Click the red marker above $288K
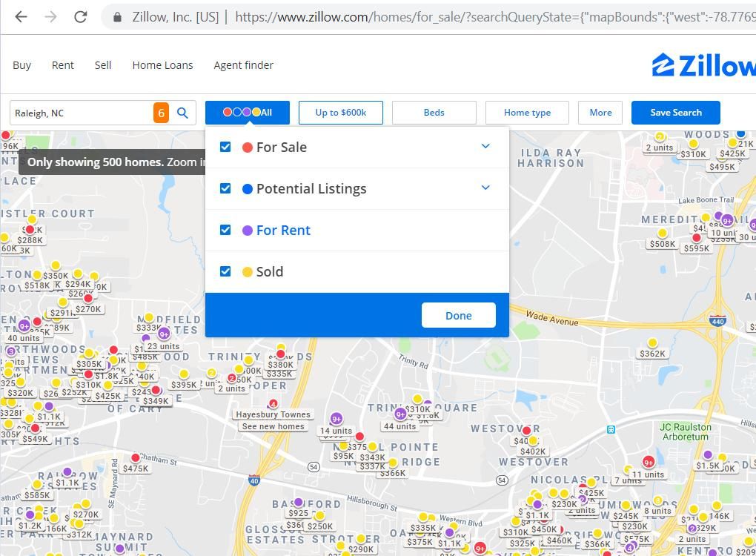The height and width of the screenshot is (556, 756). click(30, 230)
